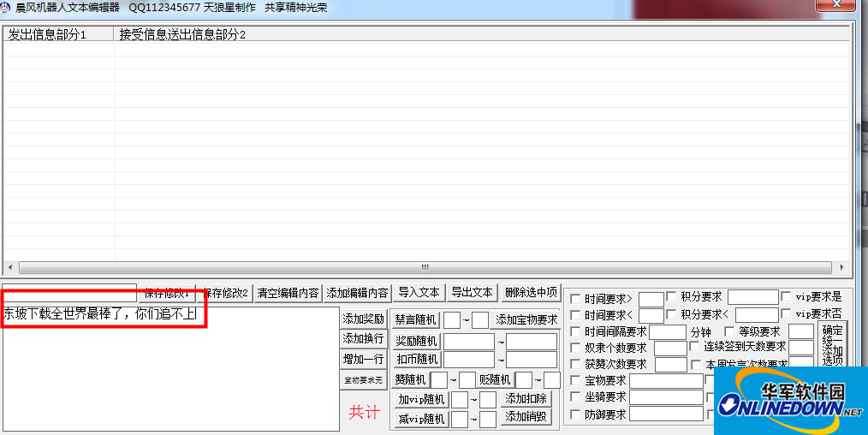Check the 坐骑要求 checkbox
This screenshot has width=868, height=435.
tap(576, 396)
